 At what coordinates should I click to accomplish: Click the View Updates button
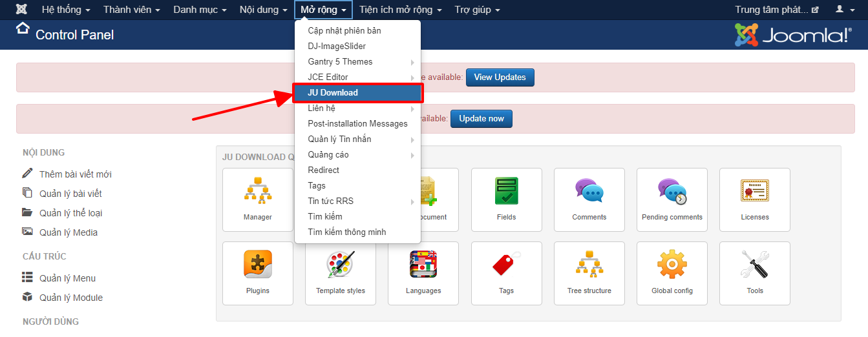(x=500, y=77)
